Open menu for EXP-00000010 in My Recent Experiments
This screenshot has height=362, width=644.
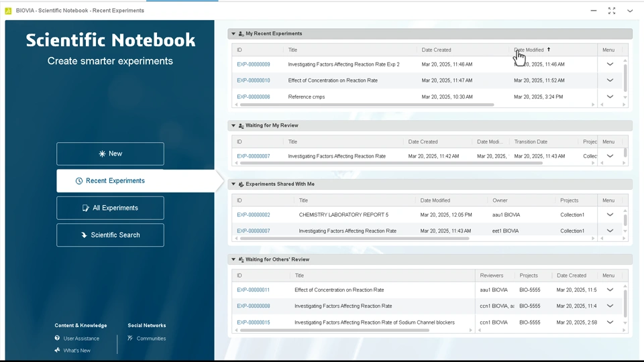click(x=610, y=80)
